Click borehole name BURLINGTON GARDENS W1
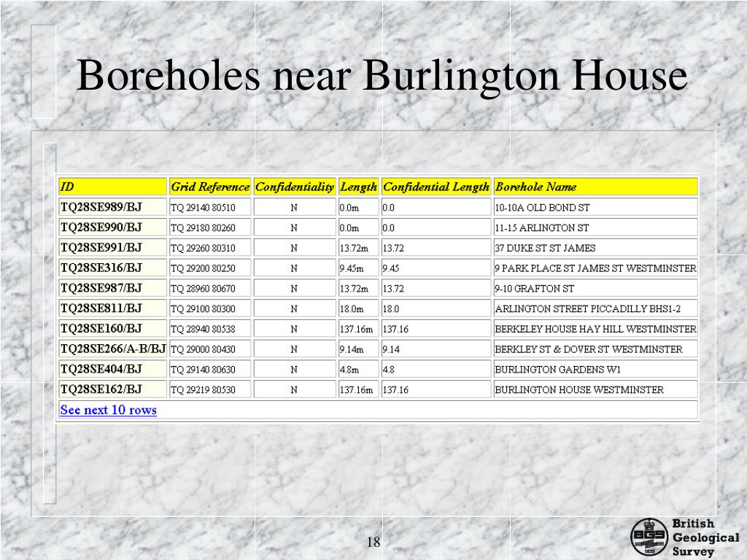Viewport: 747px width, 560px height. coord(558,370)
